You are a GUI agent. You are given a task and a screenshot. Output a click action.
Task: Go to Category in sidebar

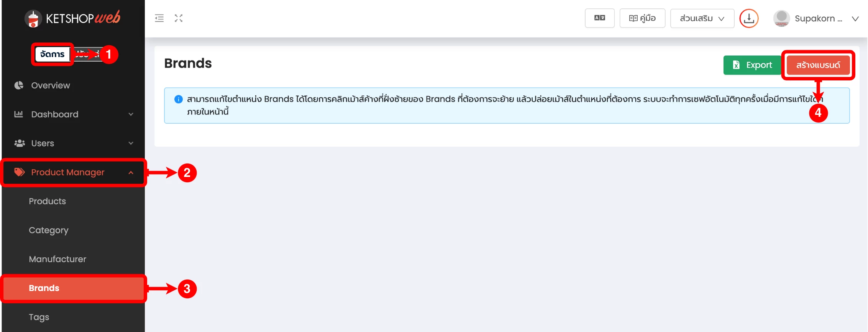49,230
